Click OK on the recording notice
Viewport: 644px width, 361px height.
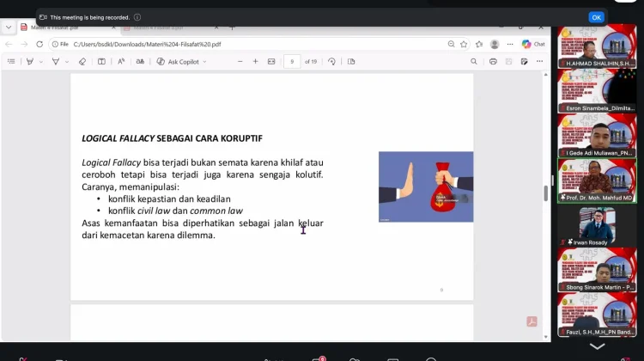coord(596,17)
